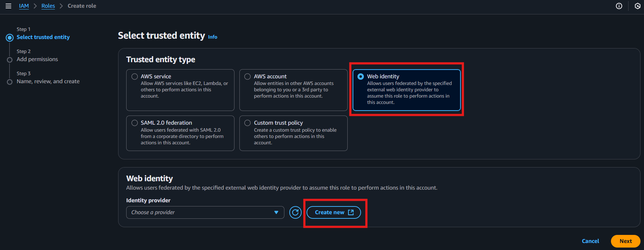Click the Cancel link

[x=590, y=241]
